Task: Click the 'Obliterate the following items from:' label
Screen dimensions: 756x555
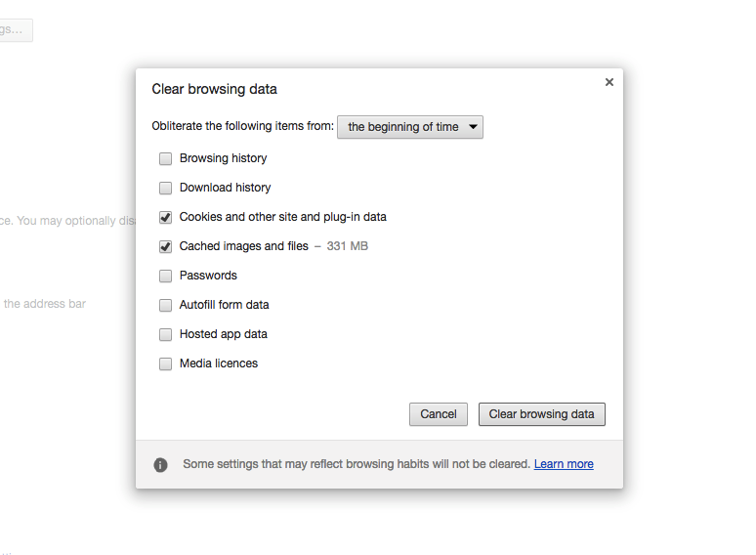Action: pyautogui.click(x=242, y=126)
